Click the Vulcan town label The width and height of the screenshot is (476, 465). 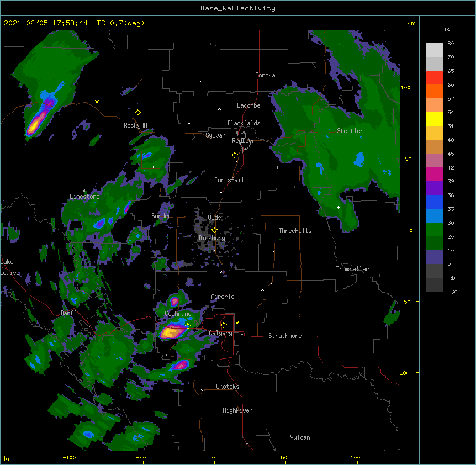point(300,437)
